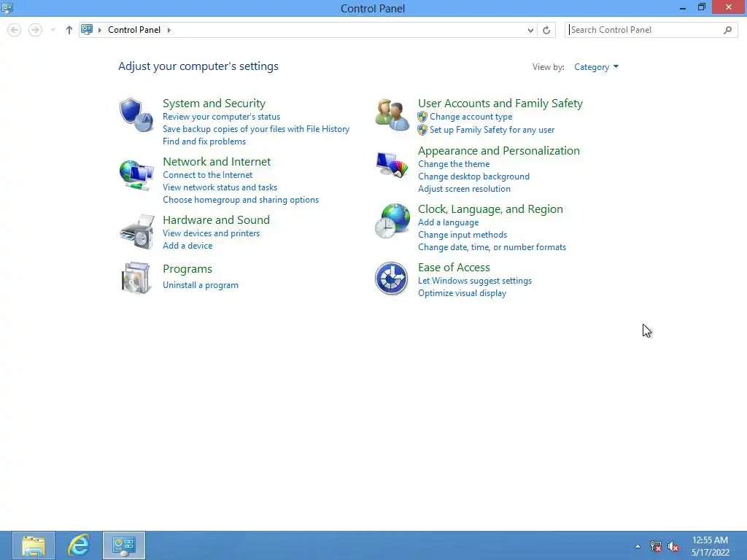Click Add a language
The height and width of the screenshot is (560, 747).
(449, 222)
